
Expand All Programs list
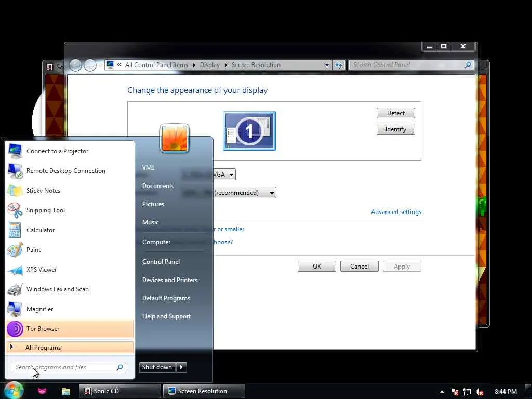(70, 348)
